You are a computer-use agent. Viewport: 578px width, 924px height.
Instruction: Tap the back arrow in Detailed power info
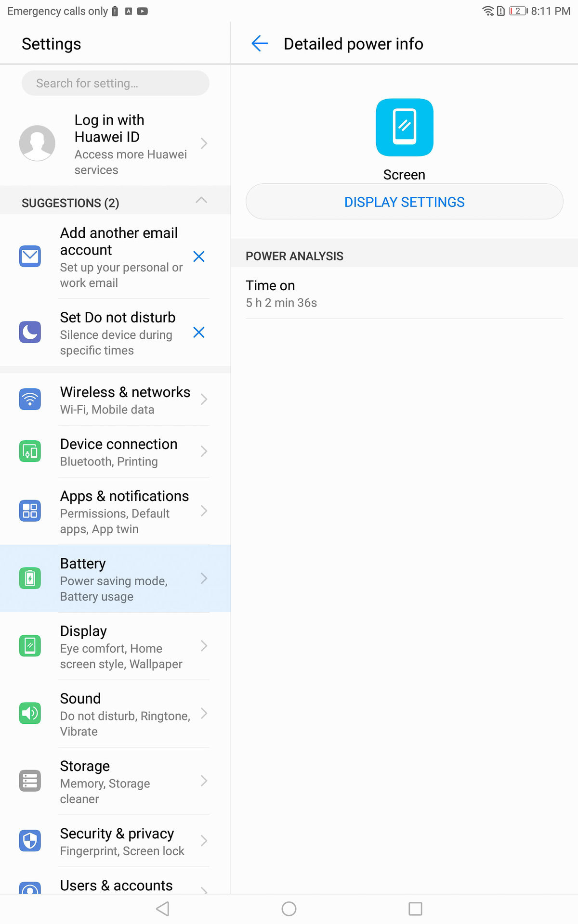pyautogui.click(x=260, y=44)
